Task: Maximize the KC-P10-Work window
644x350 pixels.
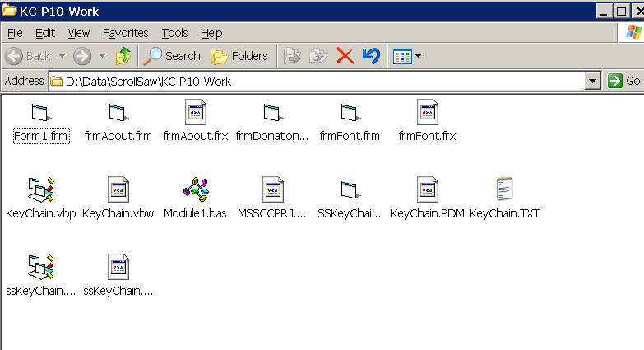Action: tap(622, 11)
